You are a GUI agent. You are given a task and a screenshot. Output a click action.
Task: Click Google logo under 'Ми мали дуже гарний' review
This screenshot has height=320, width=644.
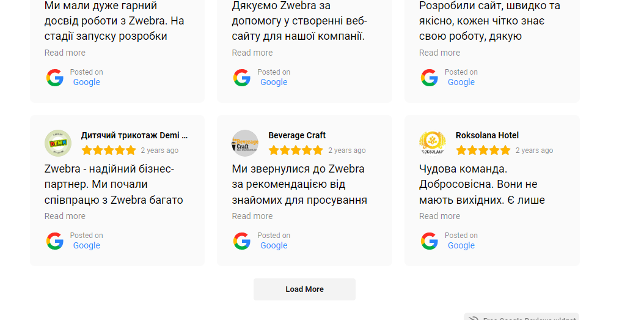55,78
